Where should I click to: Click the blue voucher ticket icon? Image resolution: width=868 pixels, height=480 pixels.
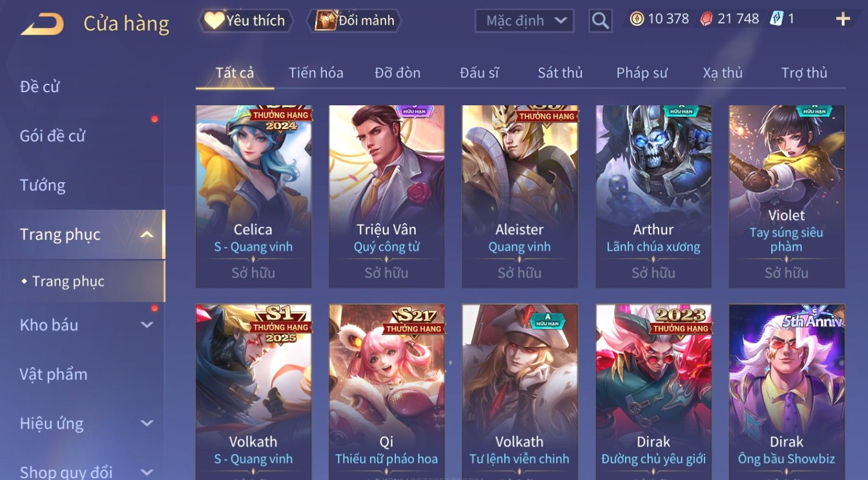(776, 19)
